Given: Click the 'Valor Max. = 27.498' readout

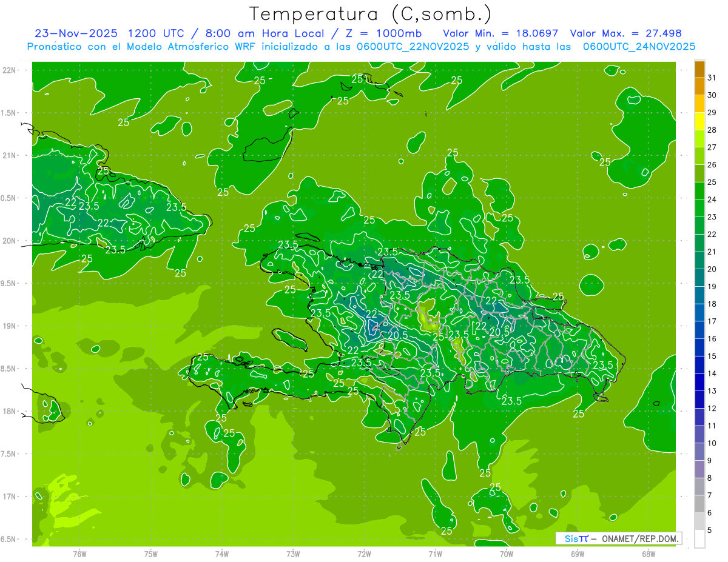Looking at the screenshot, I should pos(626,34).
